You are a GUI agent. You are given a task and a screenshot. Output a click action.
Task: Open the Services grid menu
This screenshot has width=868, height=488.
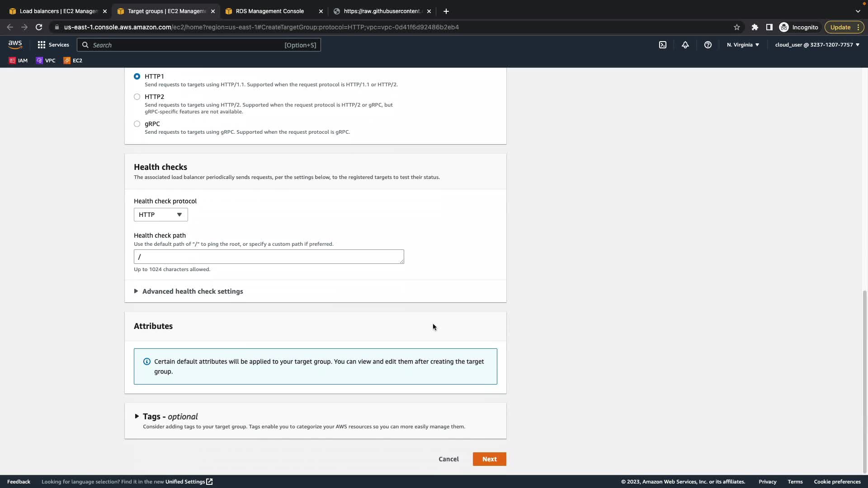tap(53, 45)
